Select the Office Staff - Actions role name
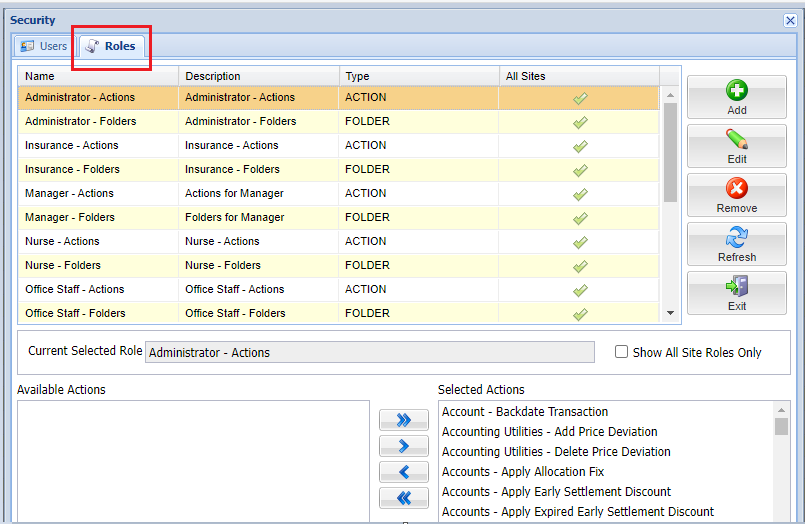Screen dimensions: 805x524 point(74,289)
